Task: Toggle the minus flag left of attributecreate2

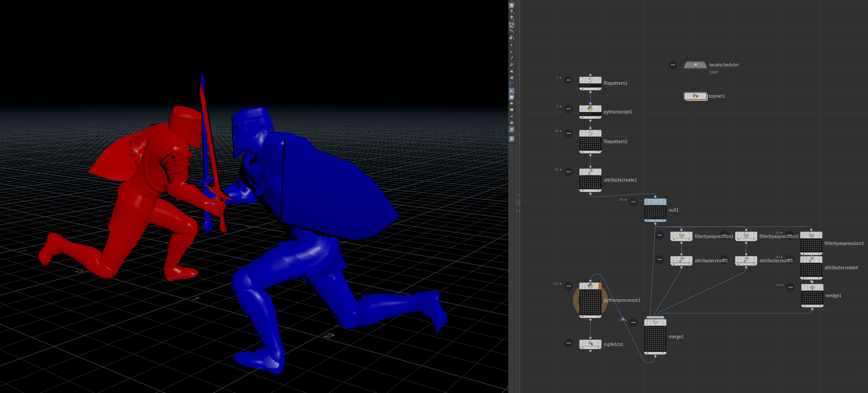Action: 659,259
